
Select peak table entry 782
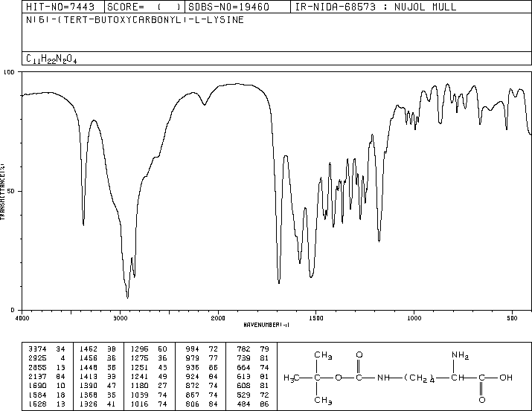[253, 349]
